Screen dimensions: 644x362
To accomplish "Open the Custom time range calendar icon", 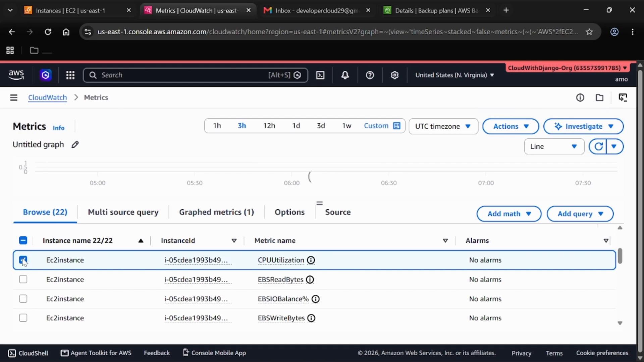I will point(397,126).
